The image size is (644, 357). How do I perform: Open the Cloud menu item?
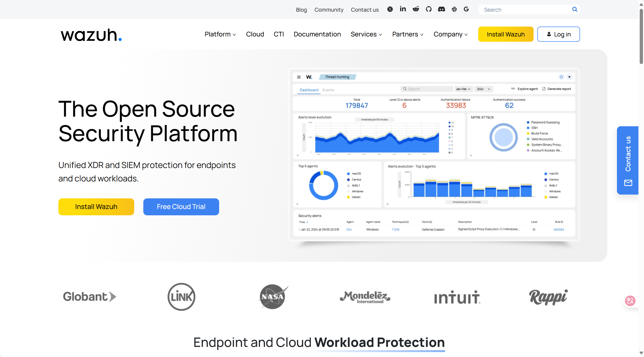(255, 34)
